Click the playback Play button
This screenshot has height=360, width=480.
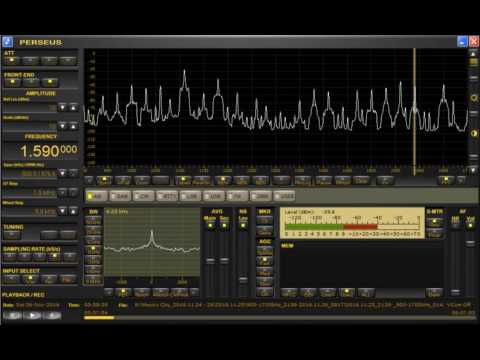pyautogui.click(x=32, y=315)
